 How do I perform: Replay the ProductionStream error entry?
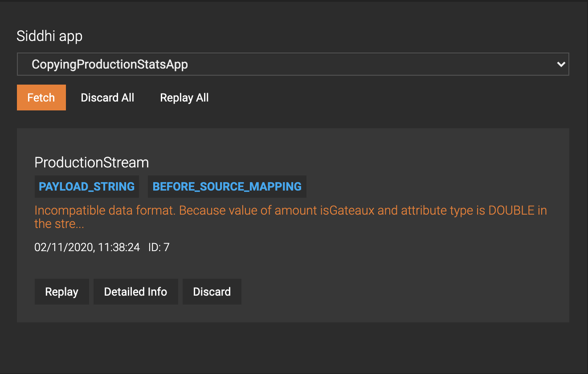tap(62, 292)
